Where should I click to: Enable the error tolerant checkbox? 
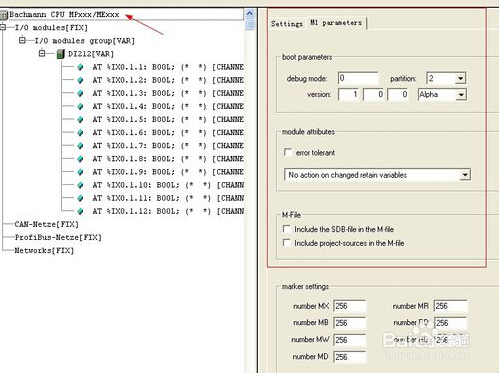coord(287,152)
